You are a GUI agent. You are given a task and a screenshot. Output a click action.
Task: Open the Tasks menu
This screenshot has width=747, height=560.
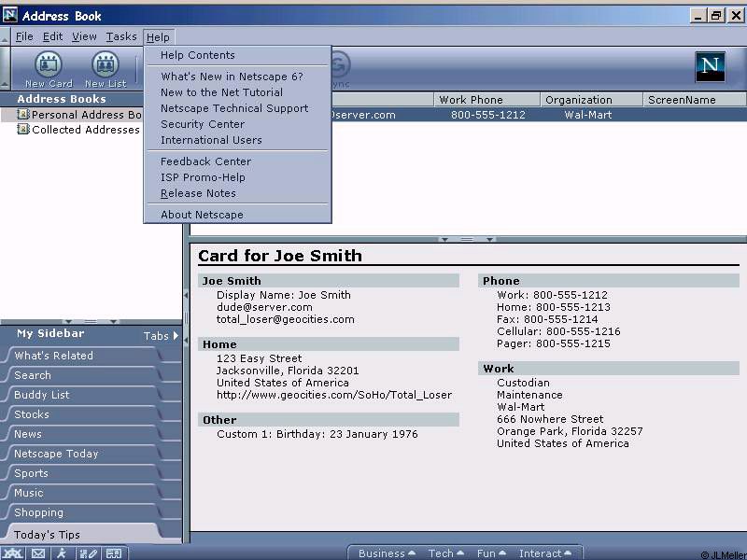pyautogui.click(x=121, y=36)
